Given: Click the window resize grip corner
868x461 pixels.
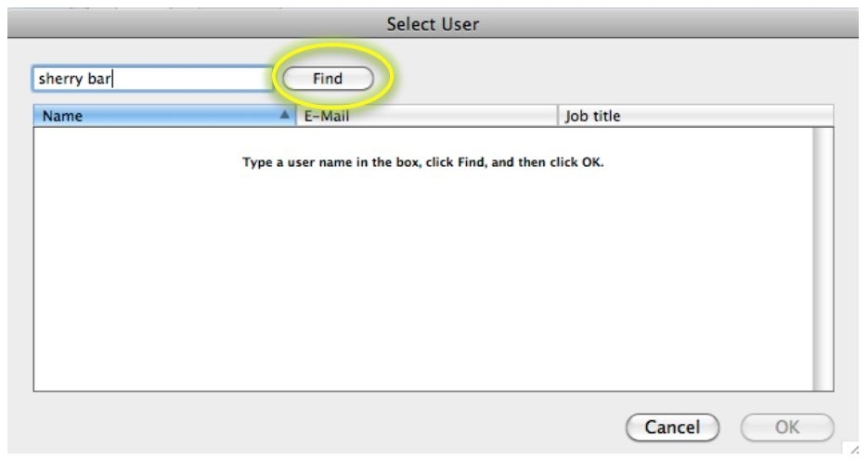Looking at the screenshot, I should click(859, 452).
